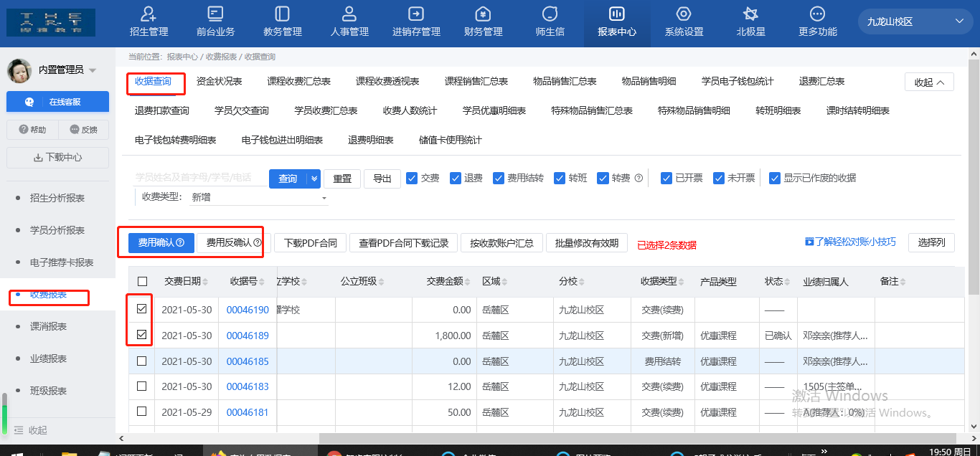980x456 pixels.
Task: Click the help icon beside 费用反确认
Action: [258, 243]
